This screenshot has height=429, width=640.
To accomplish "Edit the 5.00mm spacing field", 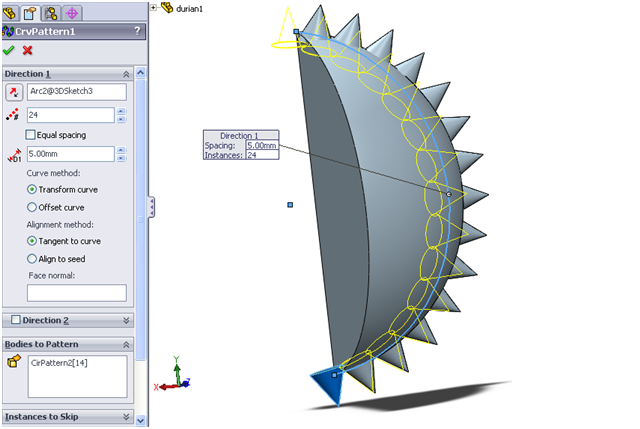I will [x=71, y=154].
